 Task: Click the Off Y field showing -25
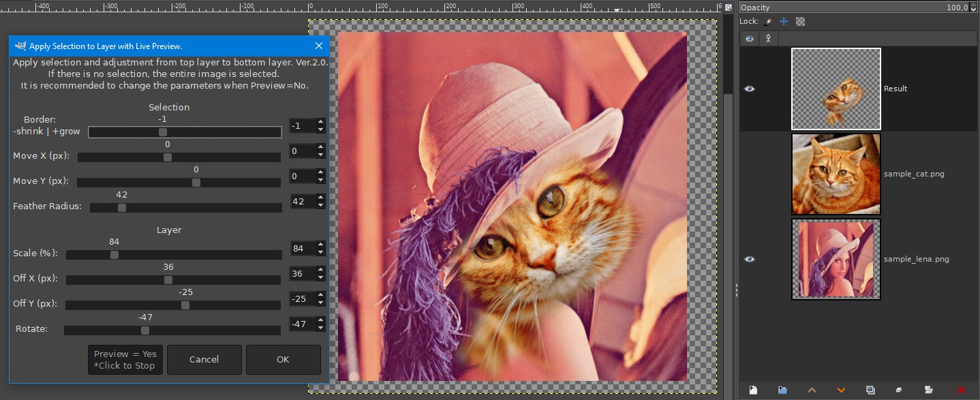pos(303,299)
